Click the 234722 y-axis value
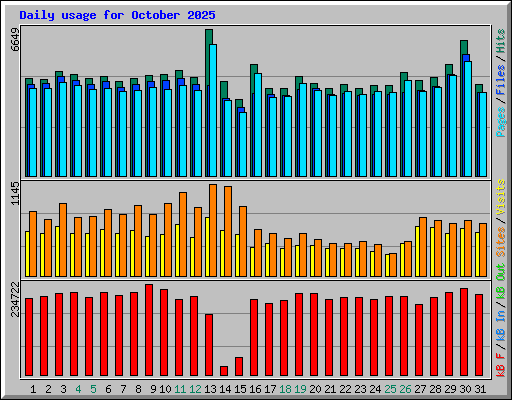Image resolution: width=512 pixels, height=400 pixels. pos(15,299)
